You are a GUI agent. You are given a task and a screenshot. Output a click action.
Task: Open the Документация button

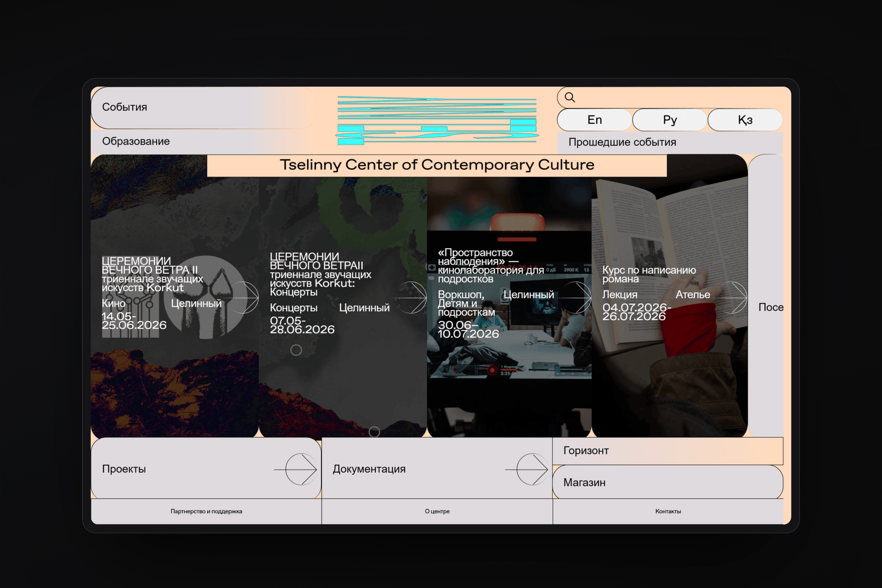click(437, 468)
